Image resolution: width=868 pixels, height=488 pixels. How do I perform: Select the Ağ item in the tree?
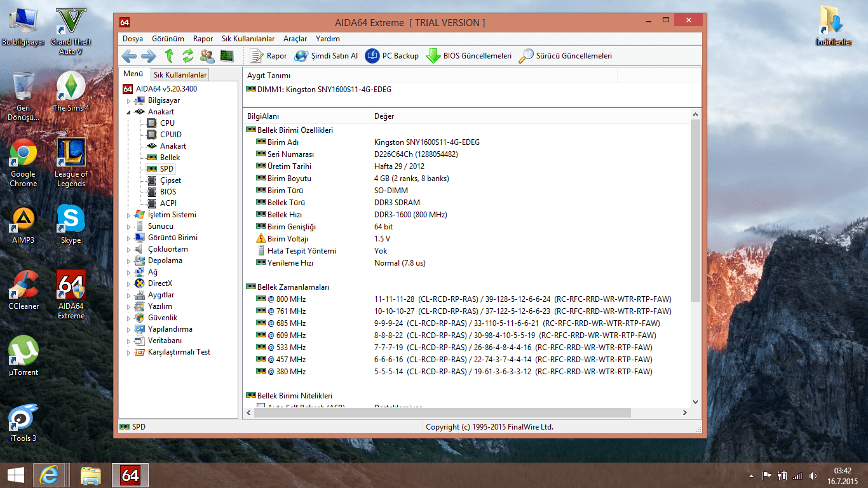(153, 272)
